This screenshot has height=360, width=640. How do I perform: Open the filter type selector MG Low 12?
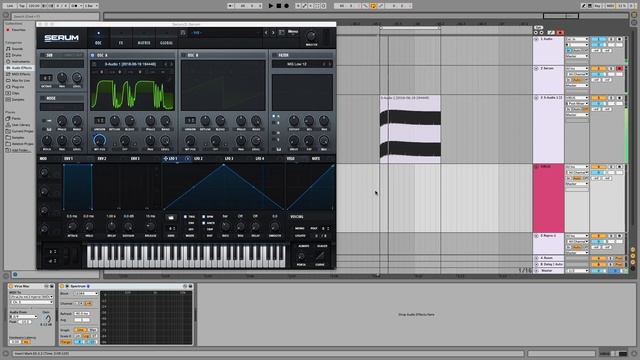[297, 64]
